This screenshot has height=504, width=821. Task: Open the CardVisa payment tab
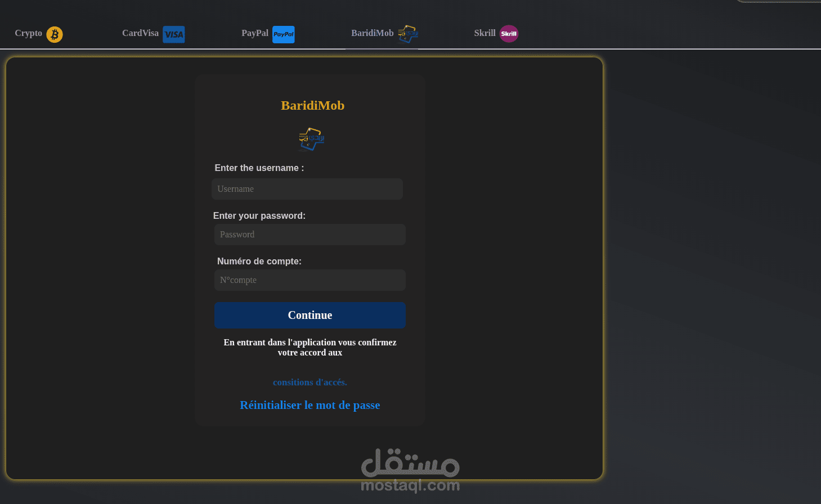(140, 33)
